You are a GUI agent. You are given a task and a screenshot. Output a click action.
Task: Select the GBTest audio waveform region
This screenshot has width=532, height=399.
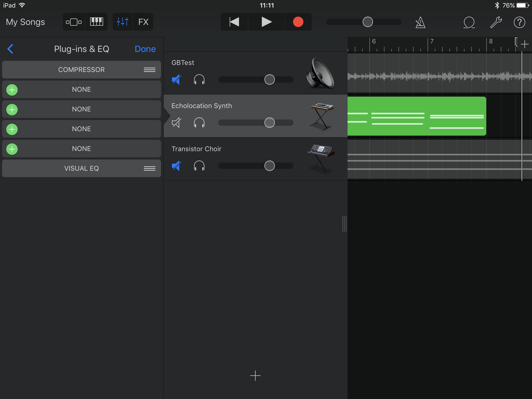pyautogui.click(x=440, y=73)
